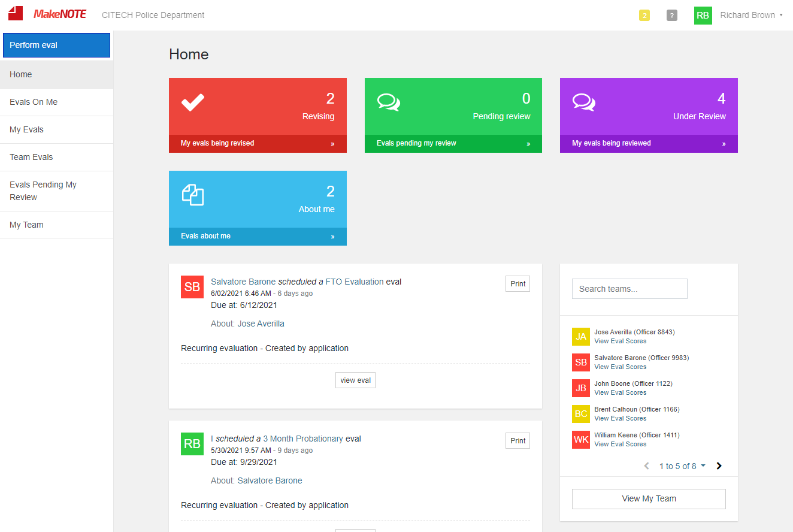Click the chat bubbles icon on Under Review card
This screenshot has width=793, height=532.
click(584, 102)
